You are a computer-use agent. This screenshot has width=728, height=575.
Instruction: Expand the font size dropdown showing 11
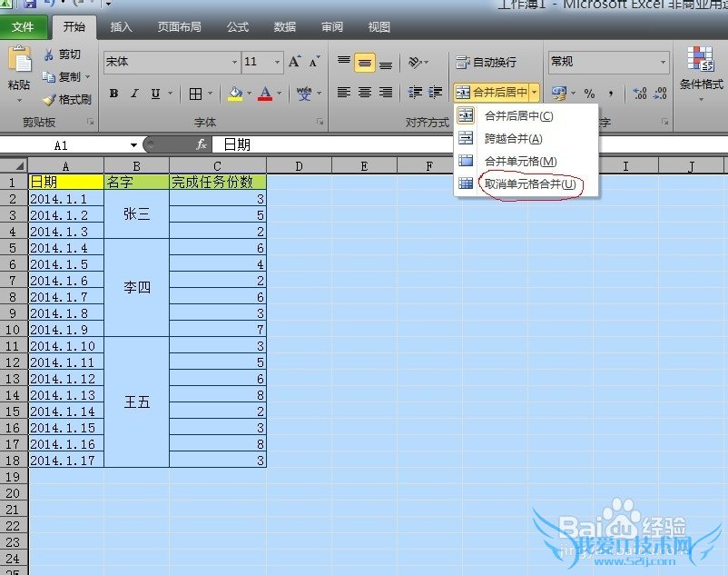[x=276, y=62]
